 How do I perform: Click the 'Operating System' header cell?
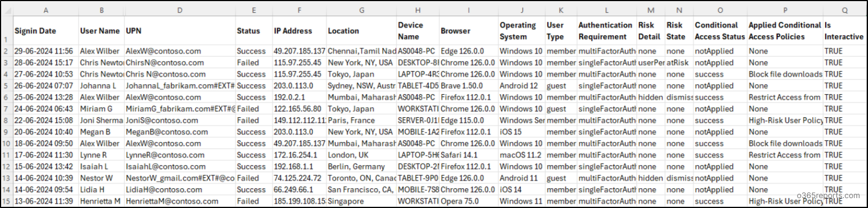(x=522, y=31)
